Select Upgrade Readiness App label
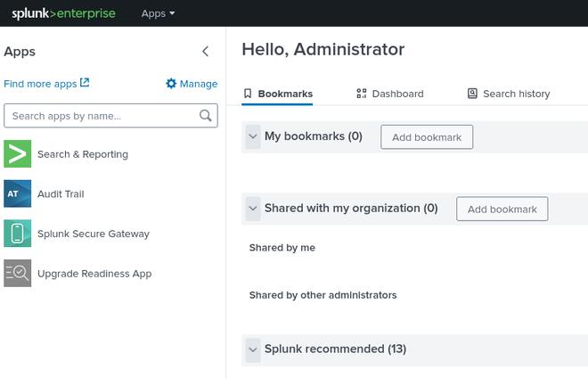This screenshot has width=588, height=378. coord(94,274)
